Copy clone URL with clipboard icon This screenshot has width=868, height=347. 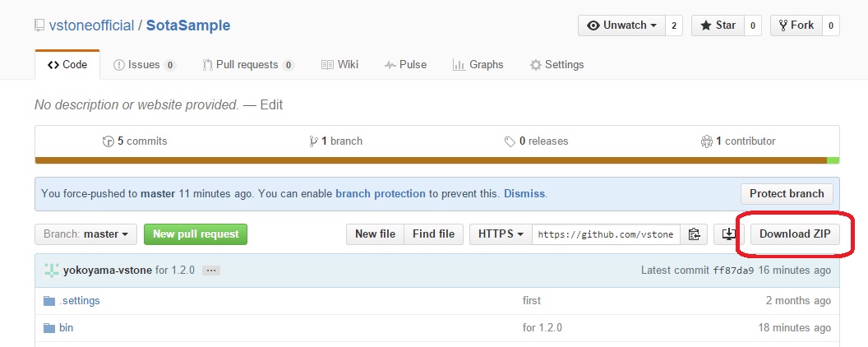(x=694, y=234)
